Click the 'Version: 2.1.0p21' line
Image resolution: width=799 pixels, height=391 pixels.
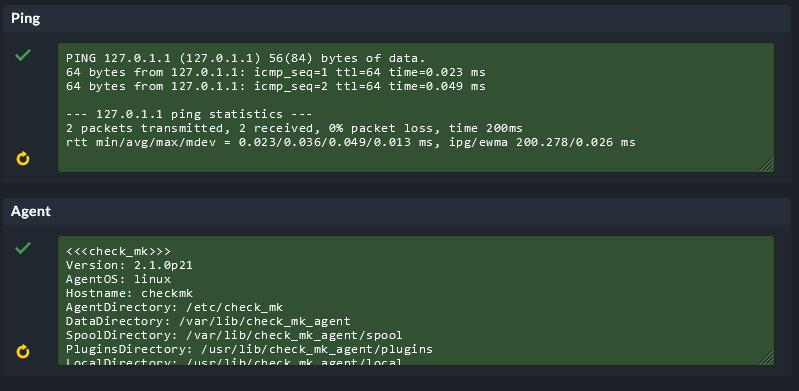[x=129, y=266]
